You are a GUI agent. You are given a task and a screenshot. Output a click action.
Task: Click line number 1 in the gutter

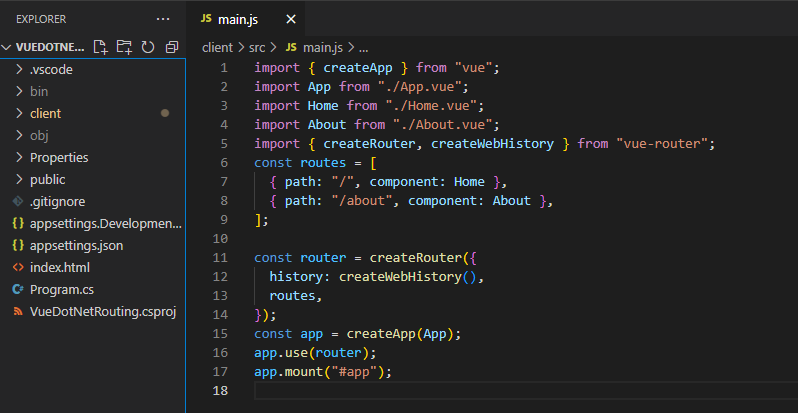224,68
